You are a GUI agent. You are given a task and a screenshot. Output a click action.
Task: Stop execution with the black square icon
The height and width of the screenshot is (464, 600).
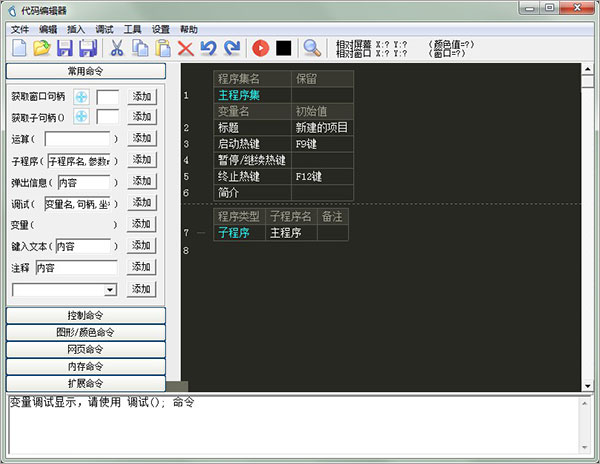[284, 48]
